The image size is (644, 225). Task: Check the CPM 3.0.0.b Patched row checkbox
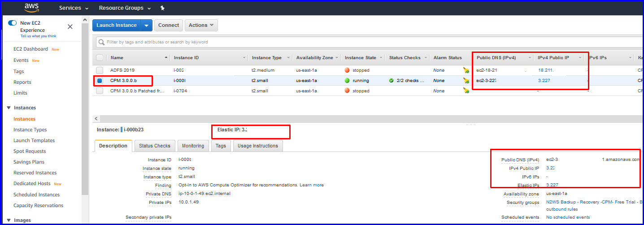[x=100, y=91]
